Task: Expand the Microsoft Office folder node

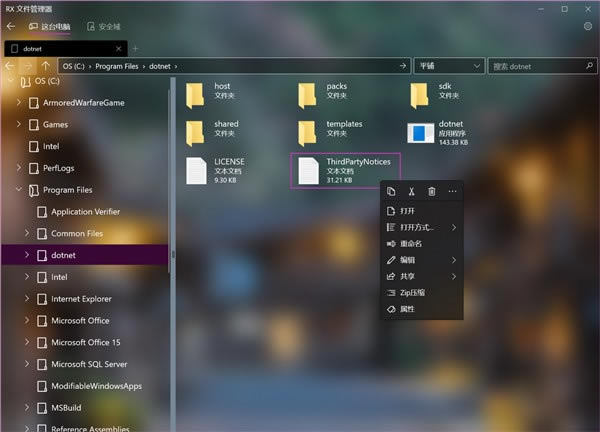Action: coord(27,320)
